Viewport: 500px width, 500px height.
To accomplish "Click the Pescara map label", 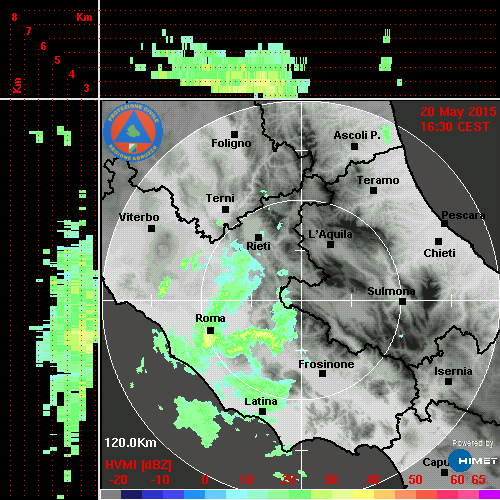I will click(463, 215).
